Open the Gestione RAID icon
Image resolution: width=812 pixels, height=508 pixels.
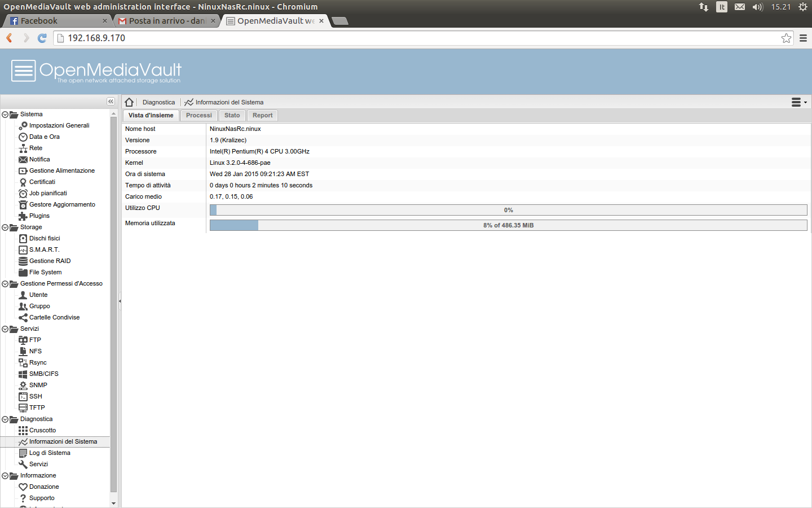(23, 261)
